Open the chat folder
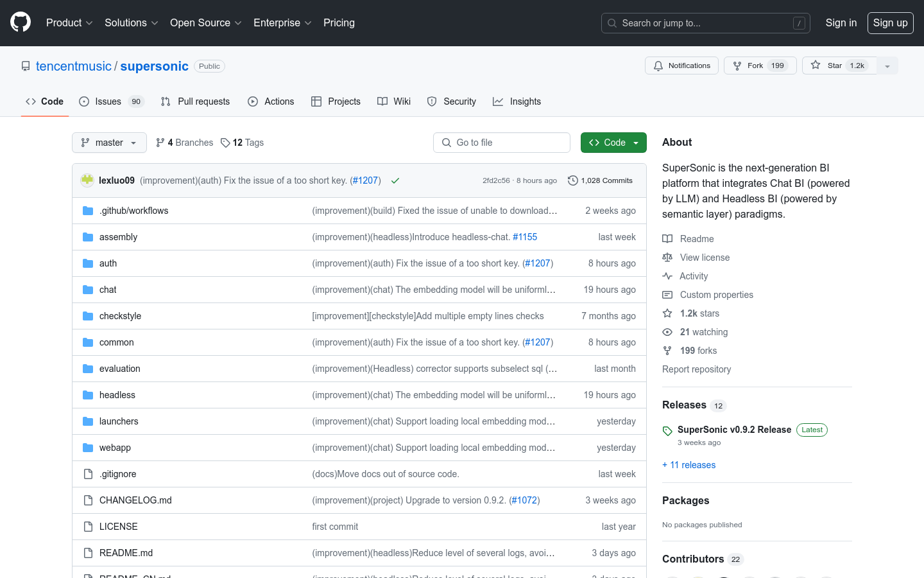 [x=108, y=290]
